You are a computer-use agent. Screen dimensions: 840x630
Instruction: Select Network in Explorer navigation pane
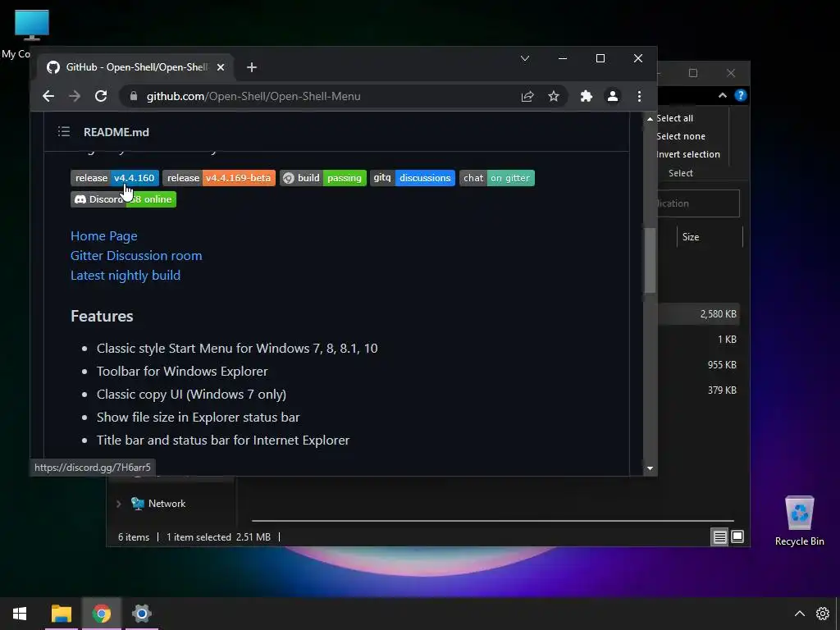[167, 504]
